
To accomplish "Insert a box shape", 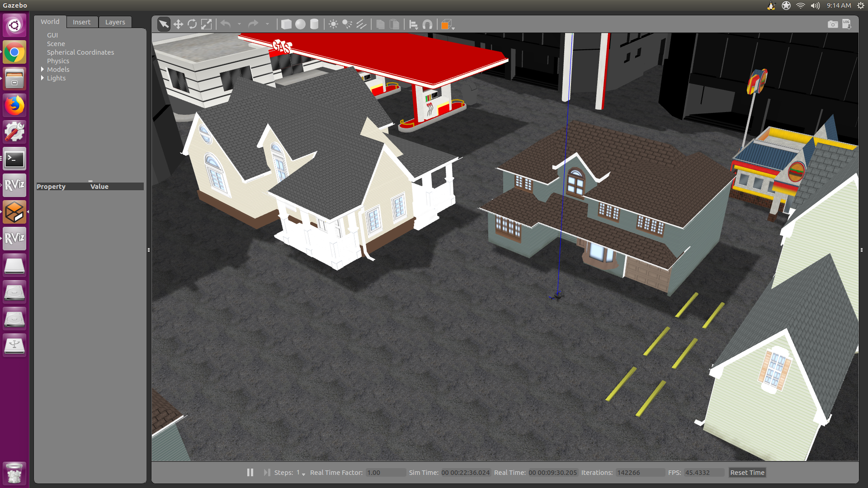I will point(286,24).
